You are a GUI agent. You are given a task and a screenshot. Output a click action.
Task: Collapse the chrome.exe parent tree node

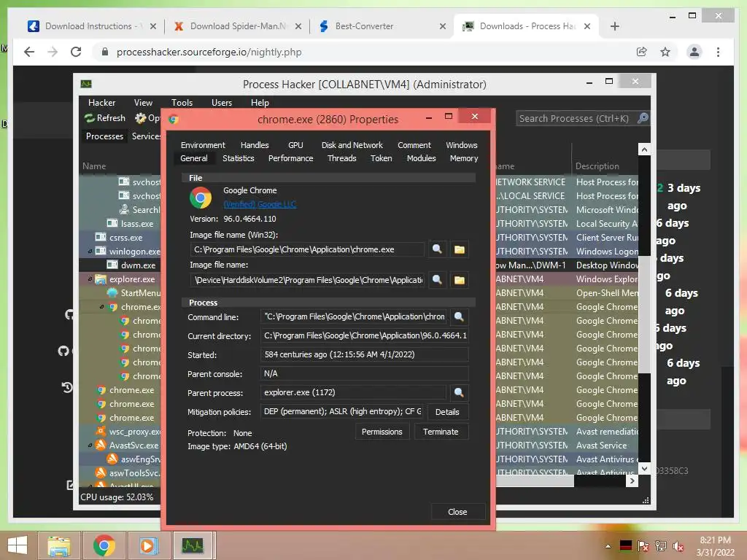pyautogui.click(x=101, y=307)
